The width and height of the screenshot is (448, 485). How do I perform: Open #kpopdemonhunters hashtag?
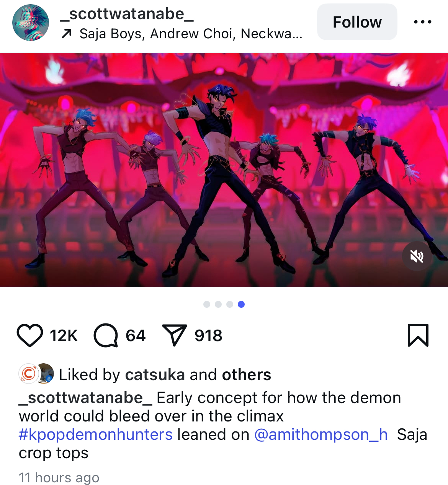pos(96,435)
